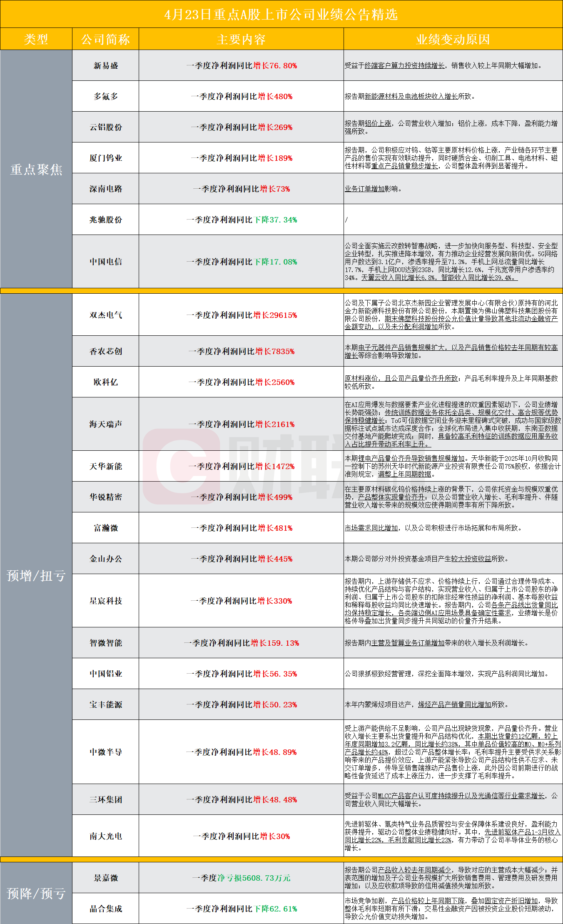563x924 pixels.
Task: Select the text 一季度净利润同比增长481%
Action: point(242,528)
